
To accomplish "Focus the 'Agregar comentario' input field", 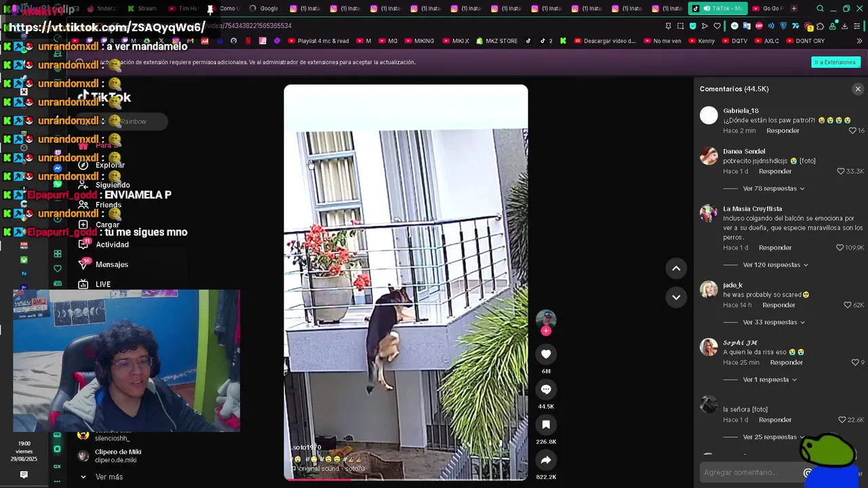I will pos(749,472).
